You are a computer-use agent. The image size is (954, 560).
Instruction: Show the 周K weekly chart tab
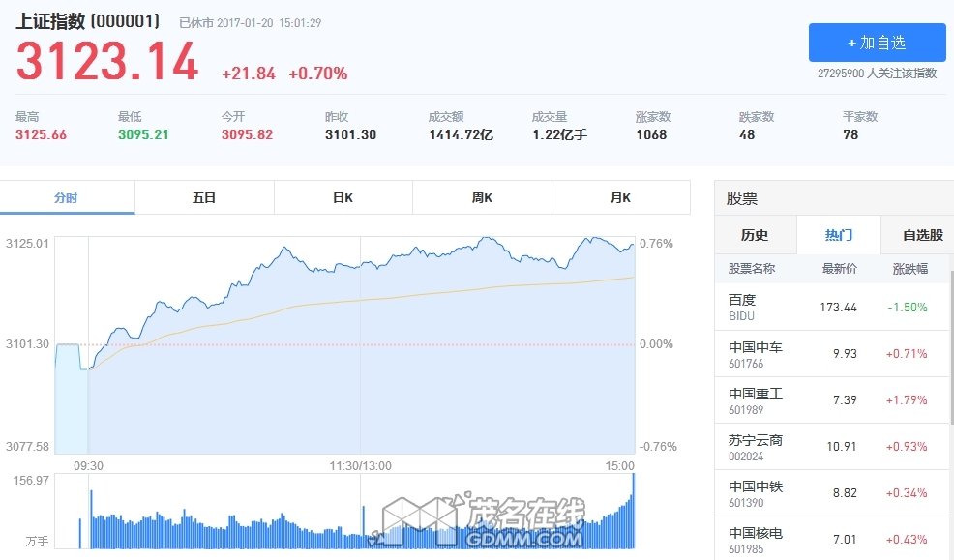tap(482, 197)
